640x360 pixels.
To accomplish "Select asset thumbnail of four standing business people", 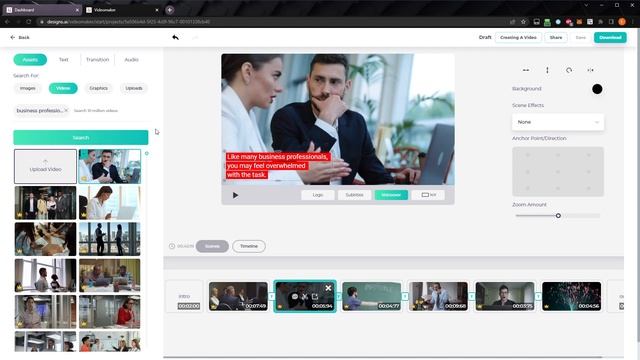I will click(x=45, y=202).
